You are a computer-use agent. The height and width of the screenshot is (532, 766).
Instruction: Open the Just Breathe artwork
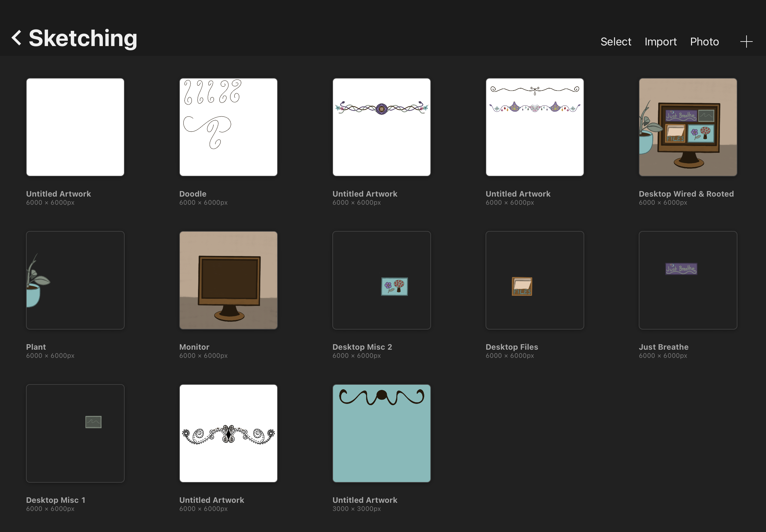click(688, 280)
